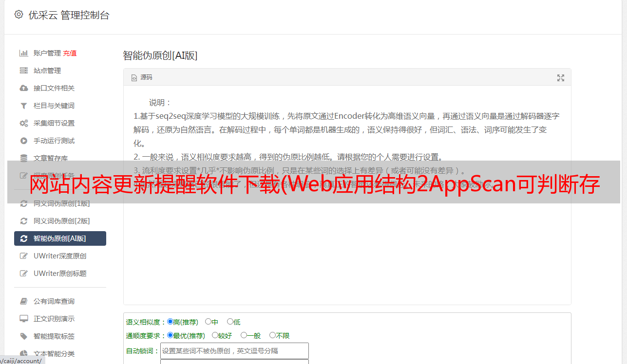627x364 pixels.
Task: Click the filter funnel icon for 栏目与关键词
Action: point(23,106)
